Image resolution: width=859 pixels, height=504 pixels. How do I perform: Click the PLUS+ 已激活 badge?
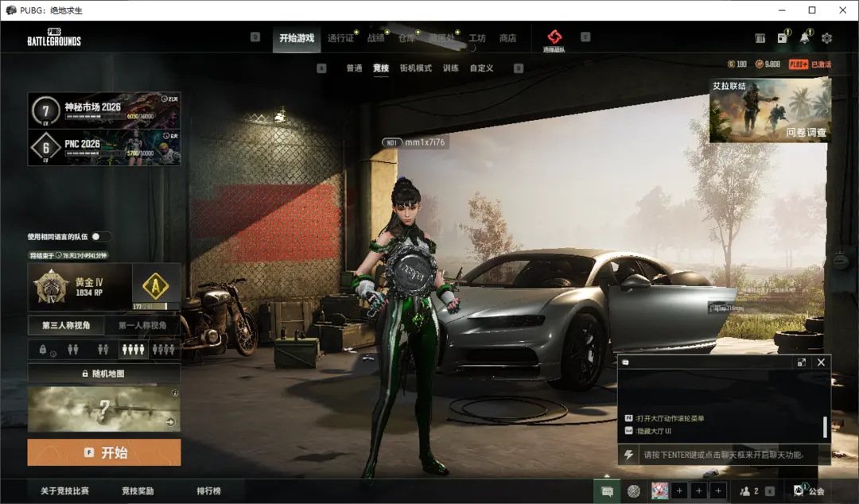810,64
